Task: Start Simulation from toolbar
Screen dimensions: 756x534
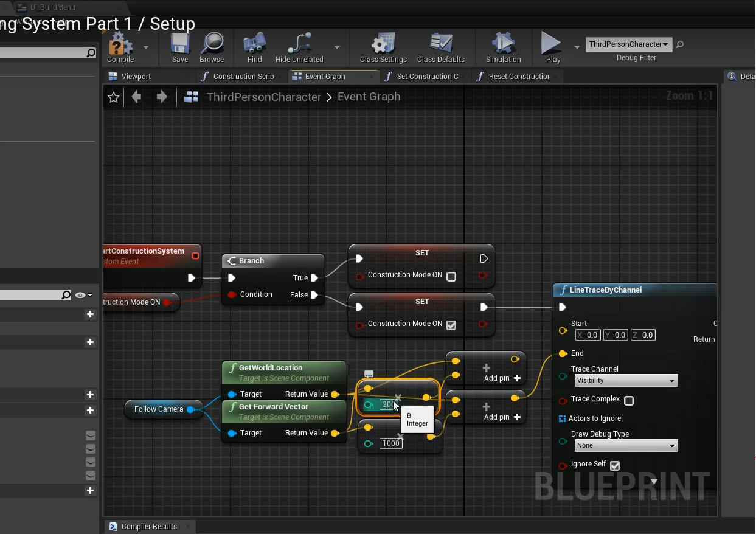Action: [503, 47]
